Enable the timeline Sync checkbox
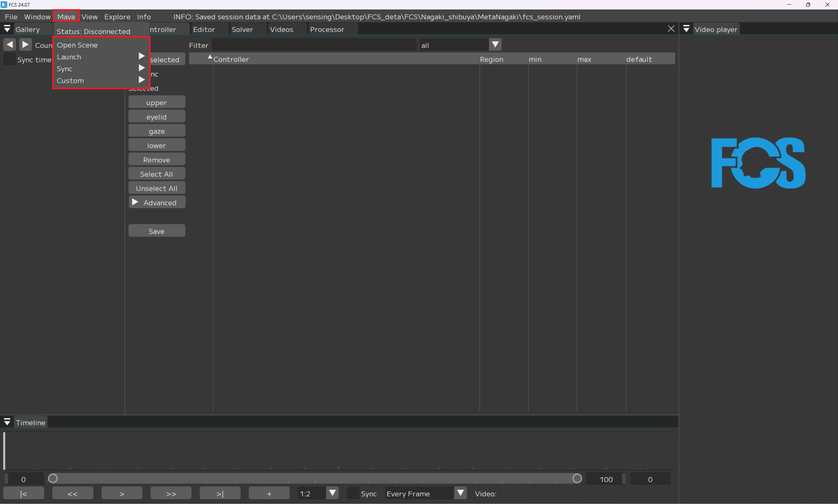This screenshot has width=838, height=504. [353, 493]
